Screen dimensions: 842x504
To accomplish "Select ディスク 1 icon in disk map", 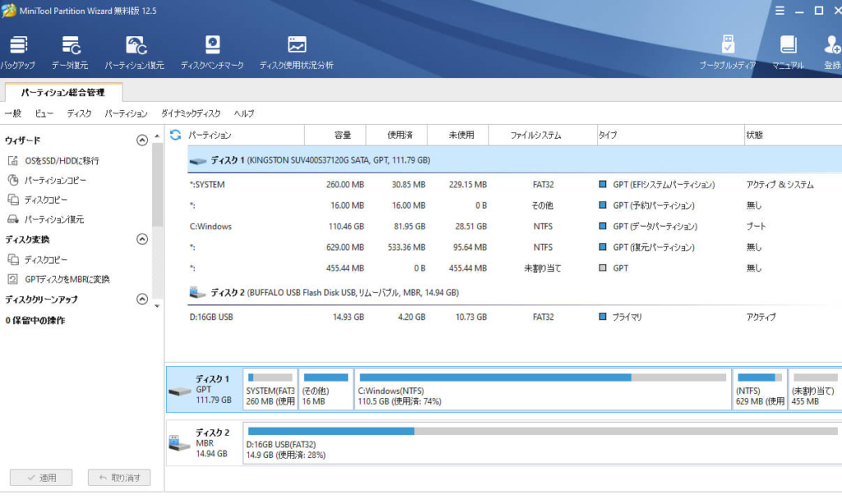I will 179,391.
